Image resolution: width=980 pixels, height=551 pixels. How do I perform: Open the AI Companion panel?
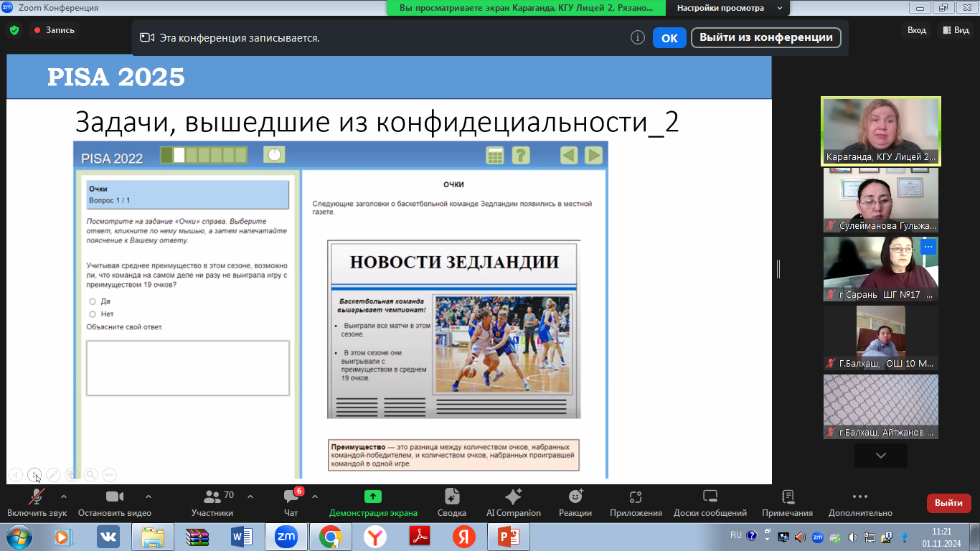click(513, 497)
